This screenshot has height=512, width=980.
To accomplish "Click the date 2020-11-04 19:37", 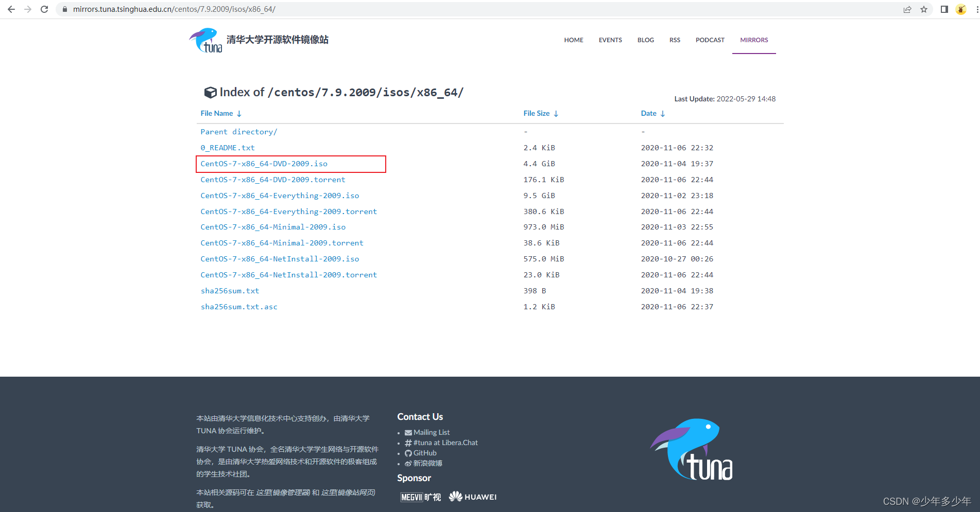I will click(x=677, y=164).
